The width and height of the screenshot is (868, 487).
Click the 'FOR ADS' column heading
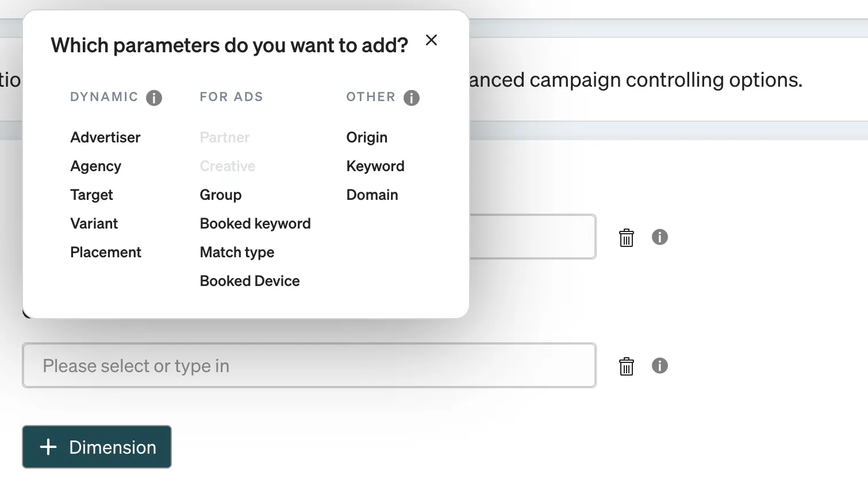[x=231, y=97]
